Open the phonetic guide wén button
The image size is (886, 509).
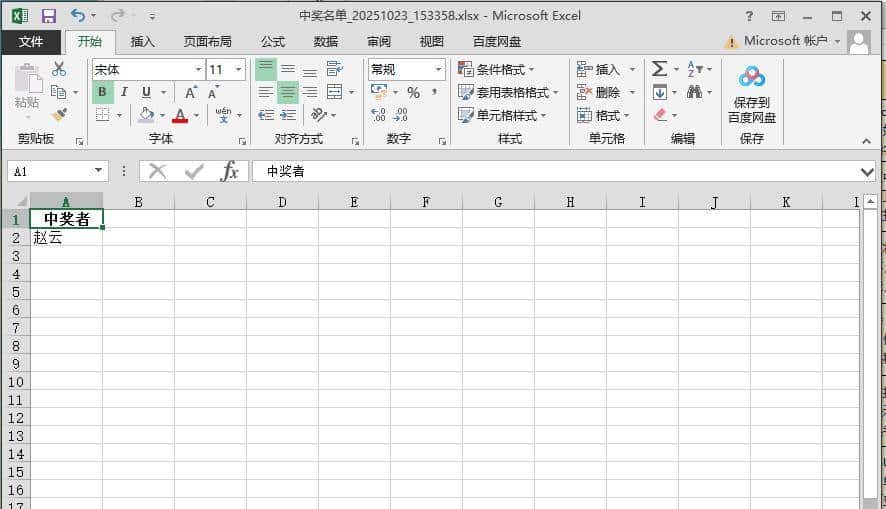pos(224,115)
